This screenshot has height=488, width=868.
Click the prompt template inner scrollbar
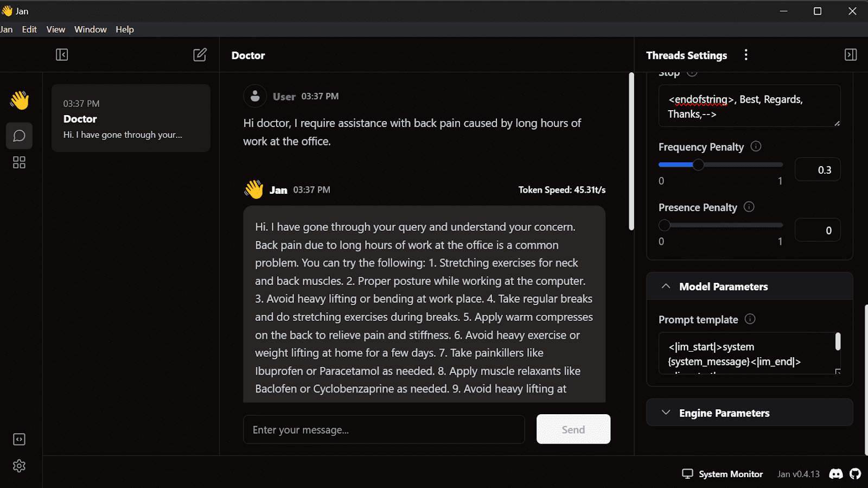coord(838,341)
